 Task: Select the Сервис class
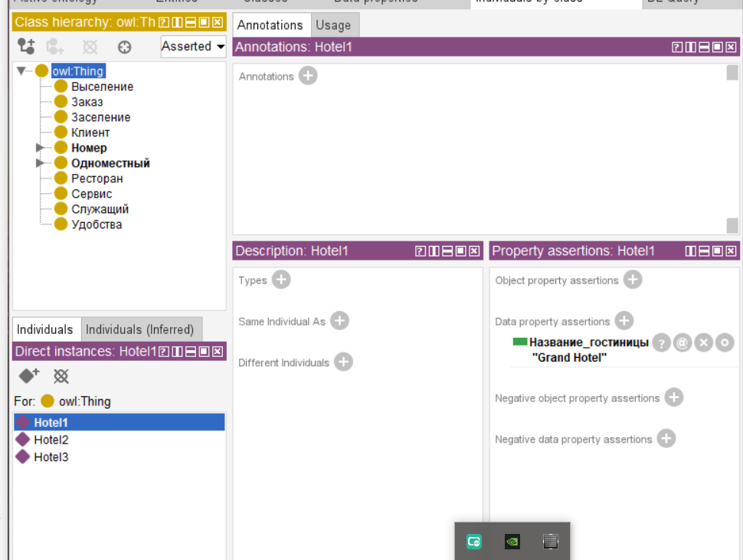(x=92, y=194)
